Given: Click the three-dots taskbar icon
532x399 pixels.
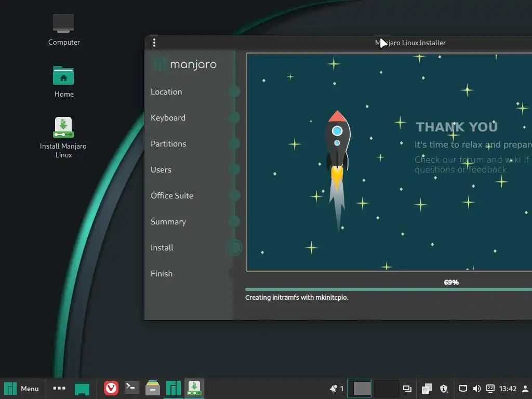Looking at the screenshot, I should coord(59,388).
